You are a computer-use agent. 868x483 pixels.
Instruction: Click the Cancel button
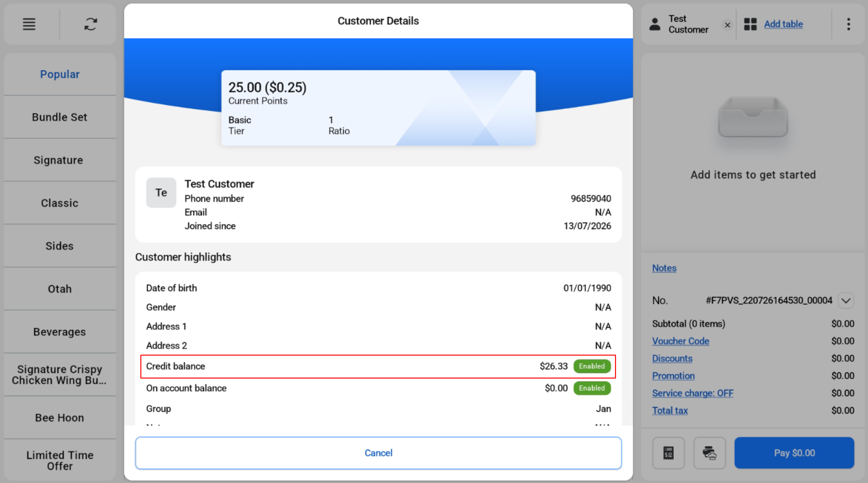coord(378,453)
